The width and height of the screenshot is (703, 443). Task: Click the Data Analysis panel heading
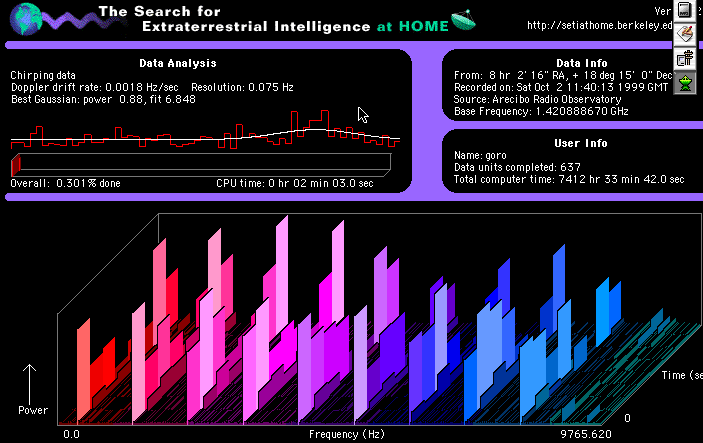(x=207, y=63)
